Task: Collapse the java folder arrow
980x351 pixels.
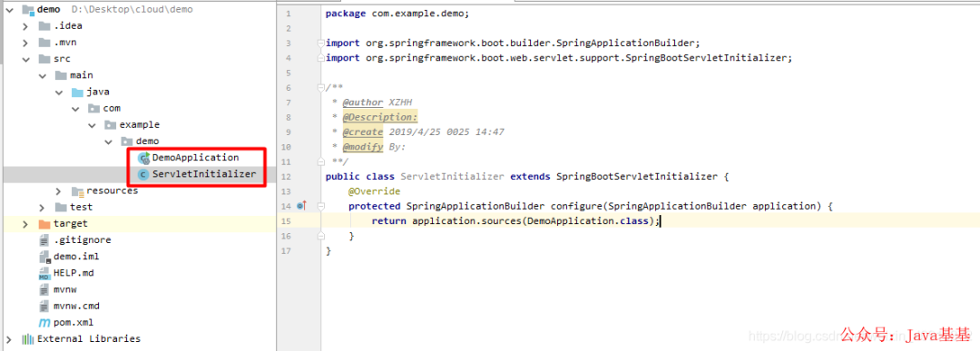Action: 59,92
